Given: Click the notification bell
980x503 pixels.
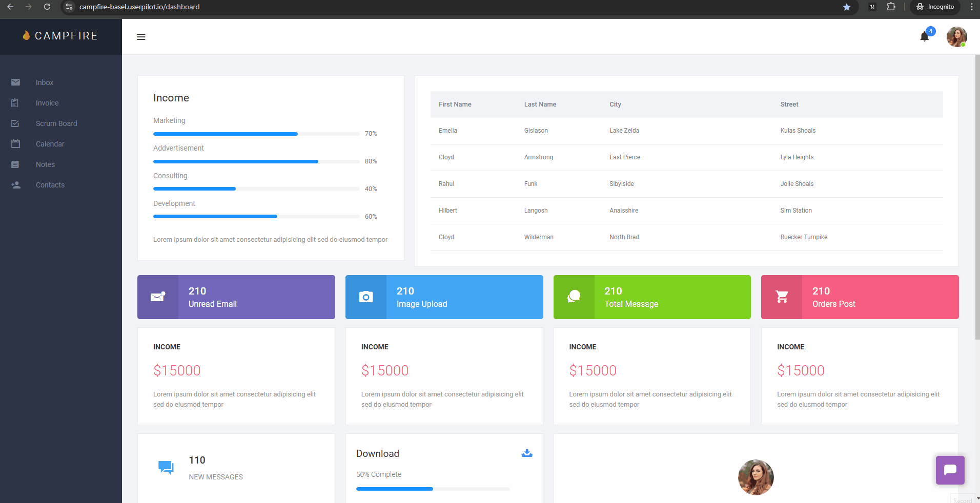Looking at the screenshot, I should (x=924, y=37).
